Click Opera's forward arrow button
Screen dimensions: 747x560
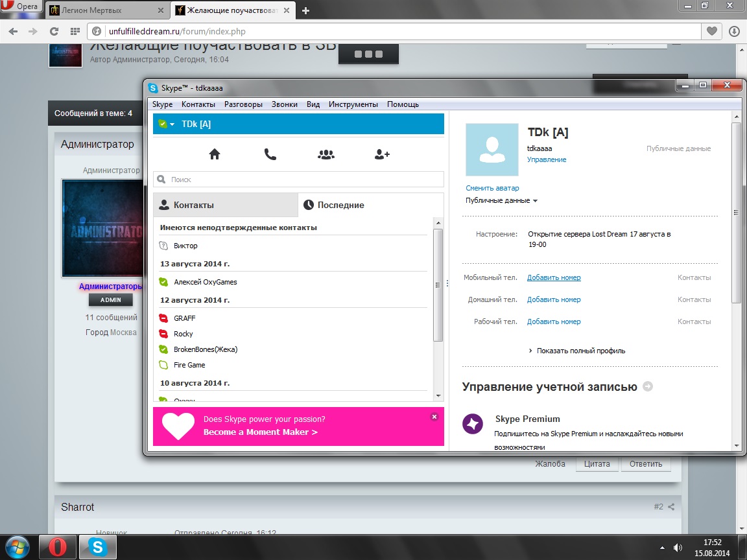[x=33, y=31]
